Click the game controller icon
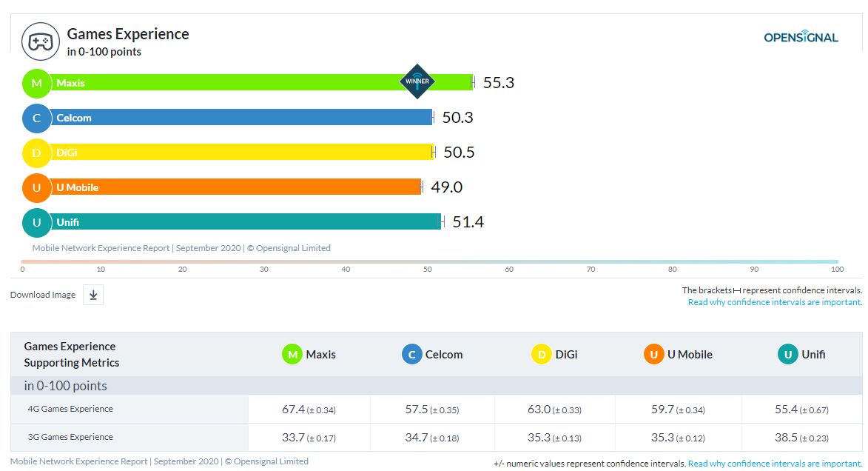 pyautogui.click(x=40, y=41)
